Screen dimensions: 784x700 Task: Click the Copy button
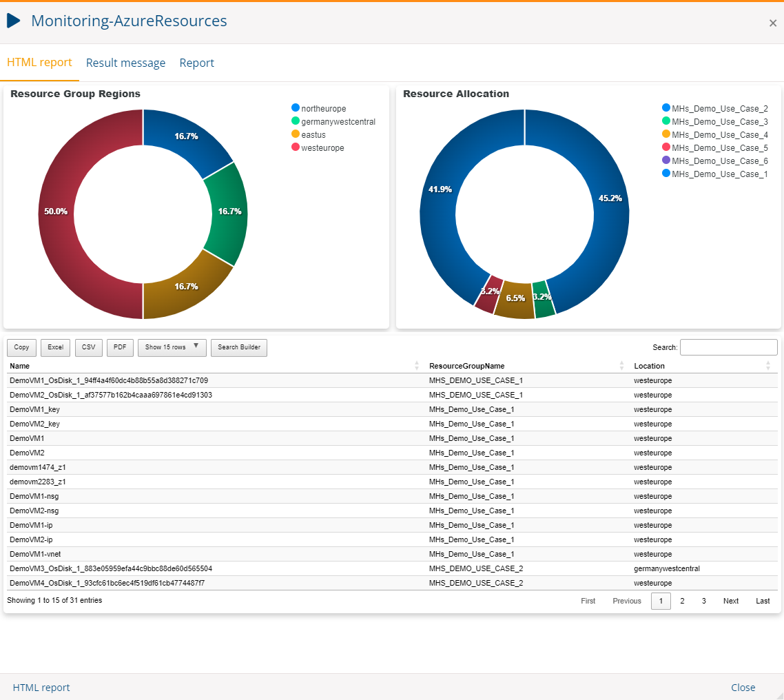[21, 347]
